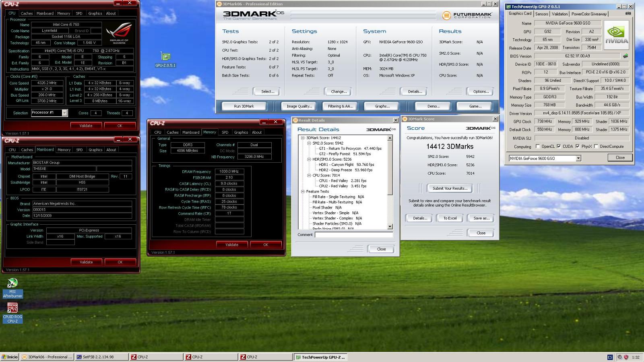Click Validate in CPU-Z Memory window

coord(232,245)
